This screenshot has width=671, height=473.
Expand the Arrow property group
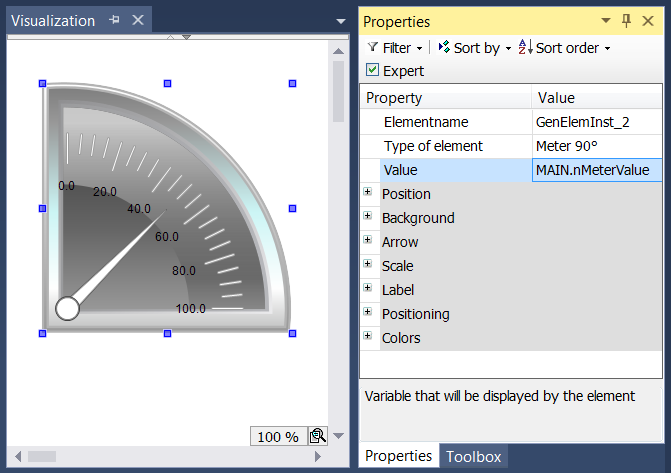(368, 239)
